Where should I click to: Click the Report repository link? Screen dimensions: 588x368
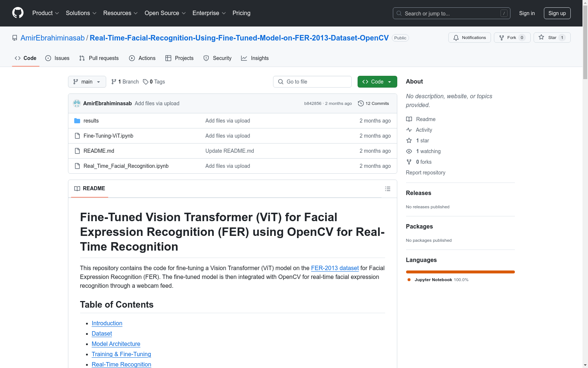click(426, 173)
